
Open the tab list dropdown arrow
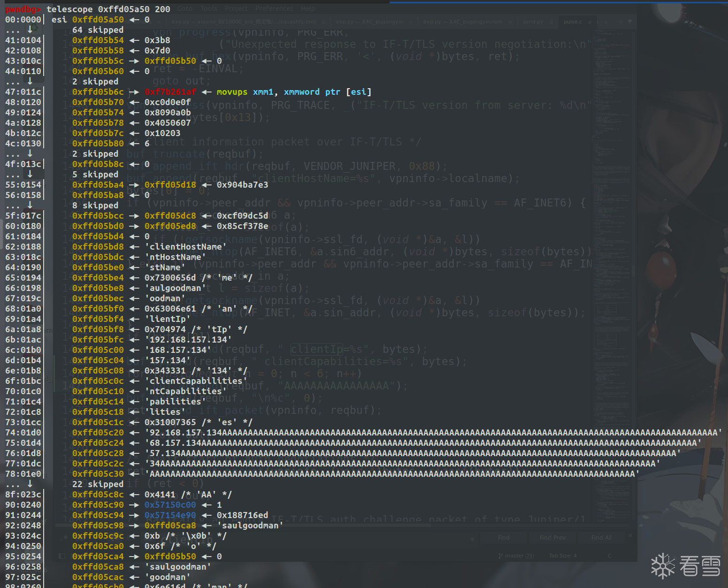coord(630,22)
